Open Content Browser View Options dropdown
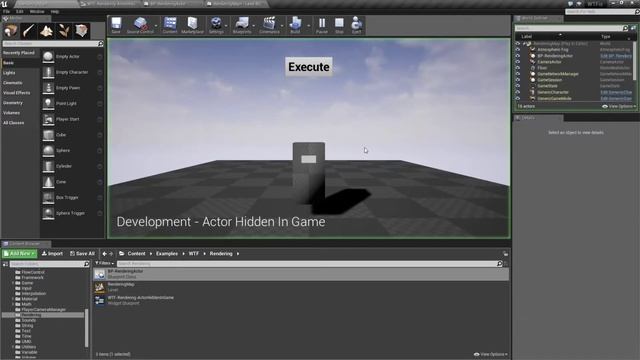Image resolution: width=640 pixels, height=360 pixels. click(x=491, y=354)
